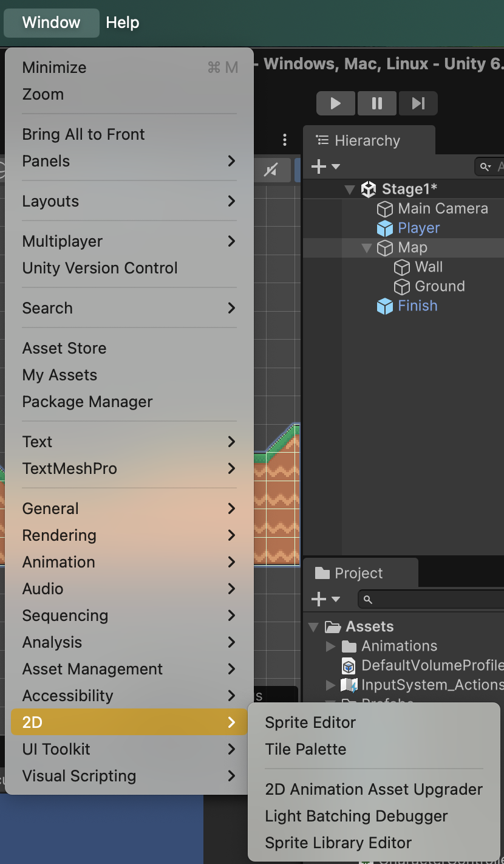Open My Assets item
The image size is (504, 864).
click(x=129, y=375)
